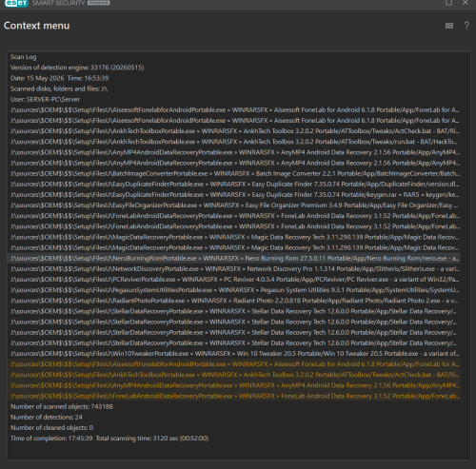
Task: Maximize the ESET Smart Security window
Action: pyautogui.click(x=448, y=3)
